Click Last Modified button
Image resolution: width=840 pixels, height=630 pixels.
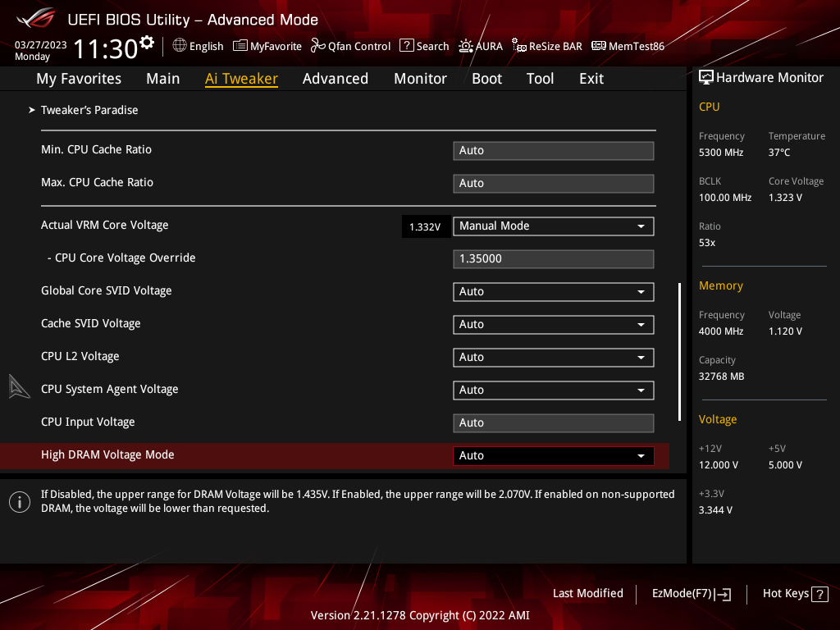[x=587, y=593]
